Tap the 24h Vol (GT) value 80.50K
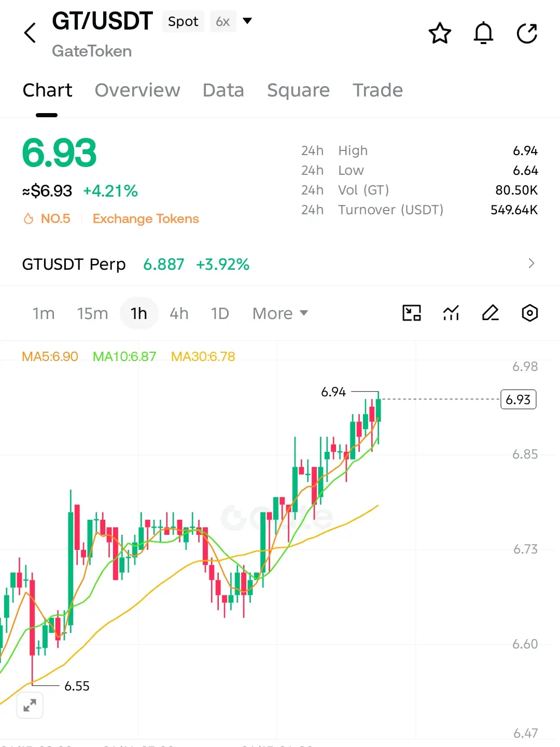 [516, 190]
